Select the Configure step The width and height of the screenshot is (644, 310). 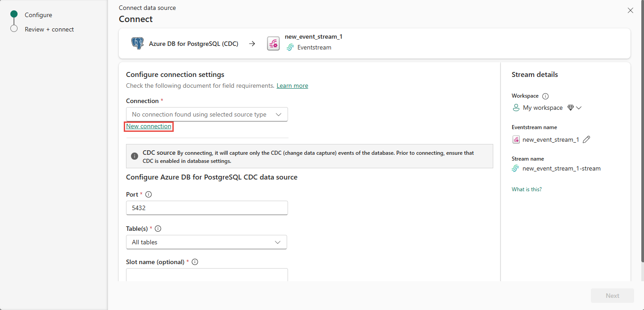point(38,15)
